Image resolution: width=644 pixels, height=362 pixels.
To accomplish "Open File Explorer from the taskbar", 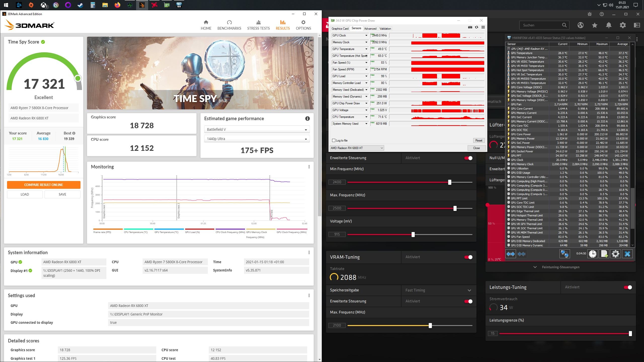I will point(105,5).
